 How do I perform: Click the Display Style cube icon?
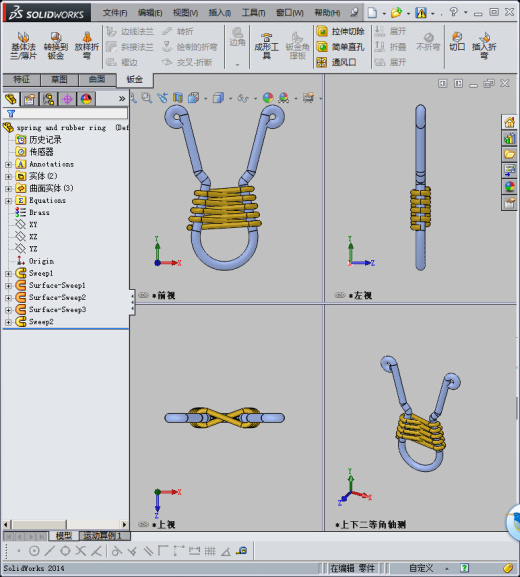tap(218, 98)
